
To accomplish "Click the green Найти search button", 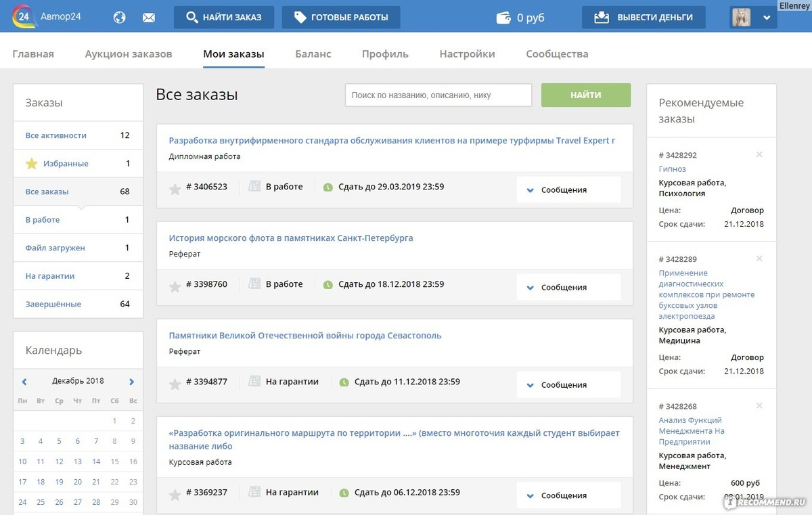I will pos(586,95).
